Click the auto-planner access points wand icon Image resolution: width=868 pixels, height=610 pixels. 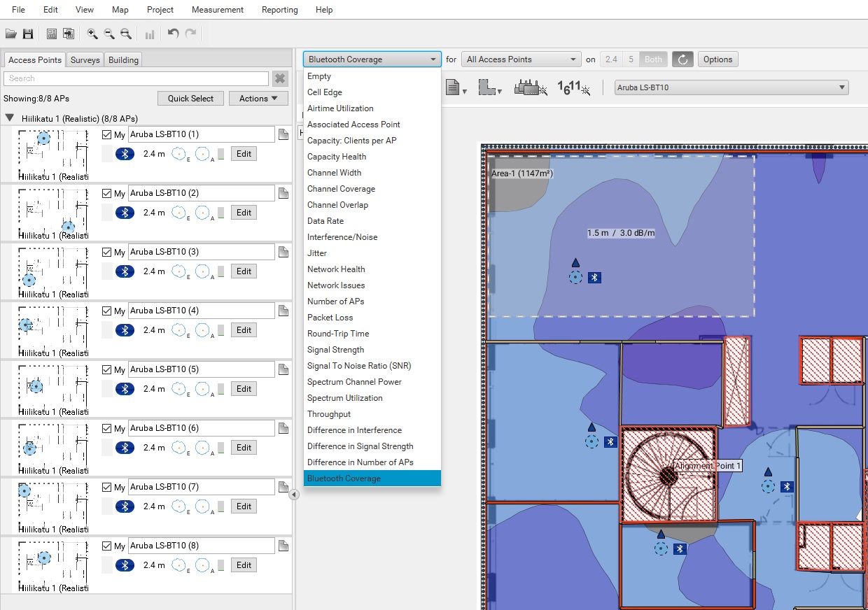[531, 88]
